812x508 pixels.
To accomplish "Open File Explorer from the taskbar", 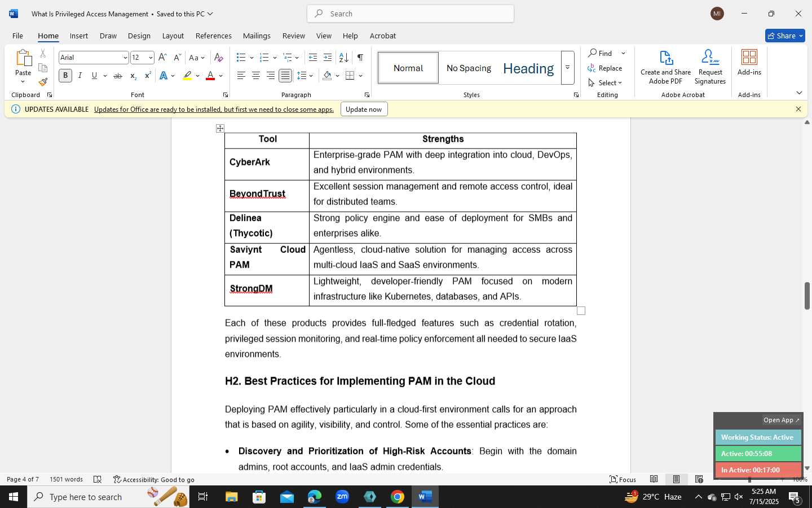I will coord(232,497).
